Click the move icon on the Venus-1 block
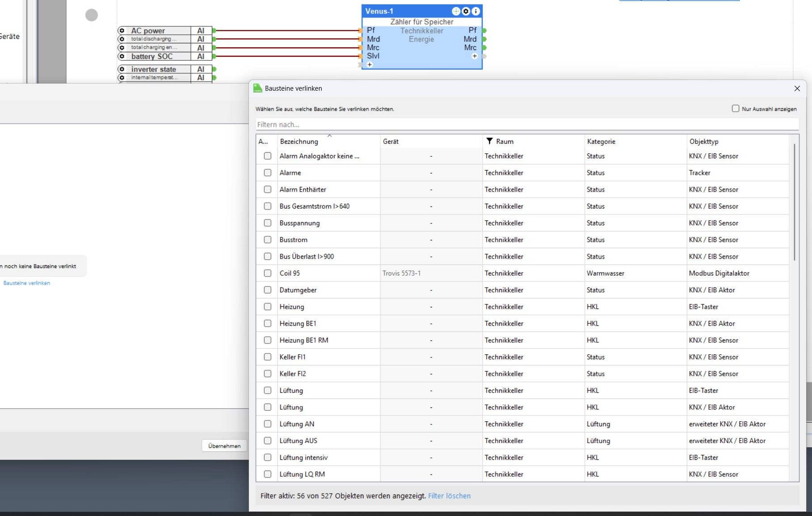This screenshot has width=812, height=516. 456,11
